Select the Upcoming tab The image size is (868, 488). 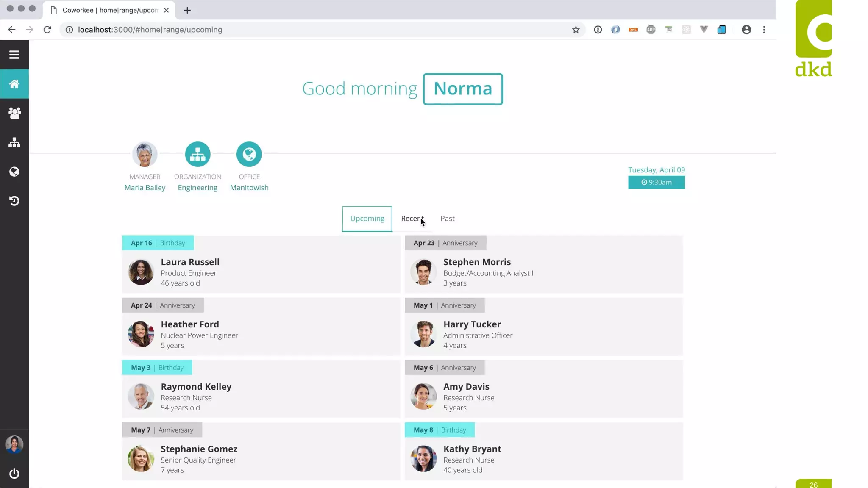(x=367, y=219)
